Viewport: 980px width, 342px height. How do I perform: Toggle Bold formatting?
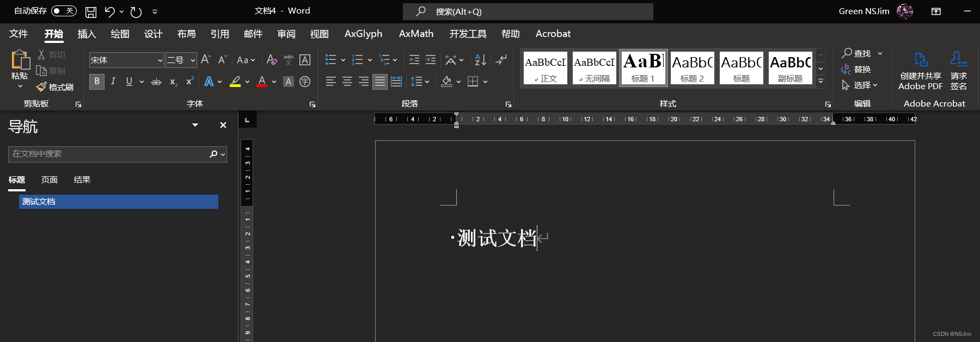click(x=97, y=82)
